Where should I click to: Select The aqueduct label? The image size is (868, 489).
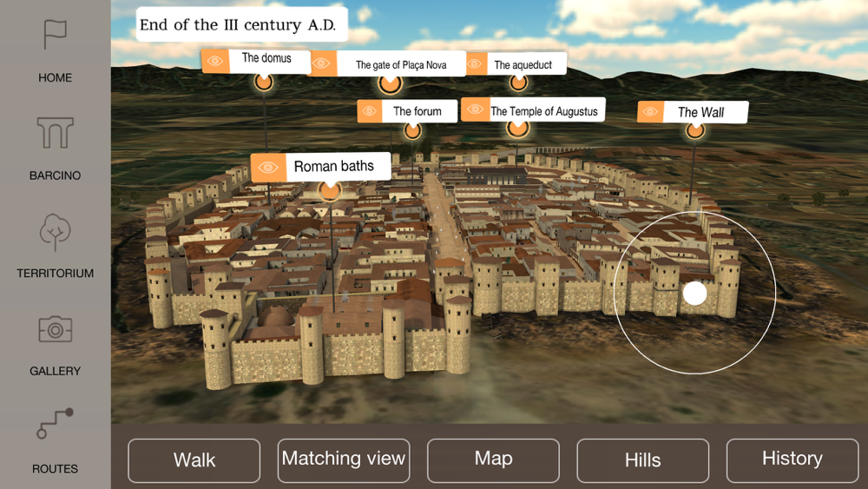click(523, 65)
